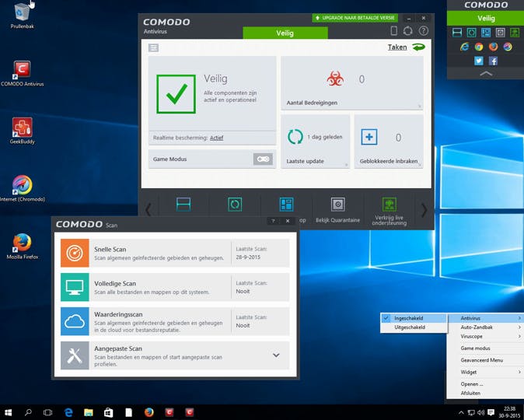Open the Internet (Chromodo) desktop shortcut
The width and height of the screenshot is (524, 420).
(23, 188)
